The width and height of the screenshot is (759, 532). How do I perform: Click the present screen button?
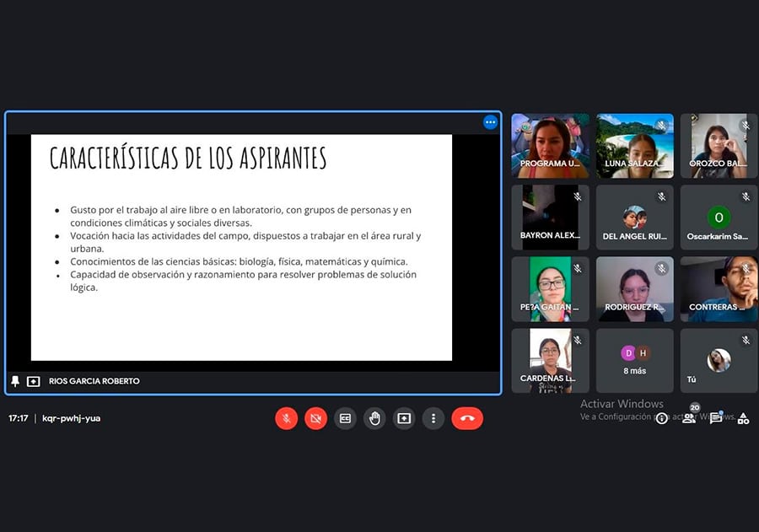coord(404,418)
